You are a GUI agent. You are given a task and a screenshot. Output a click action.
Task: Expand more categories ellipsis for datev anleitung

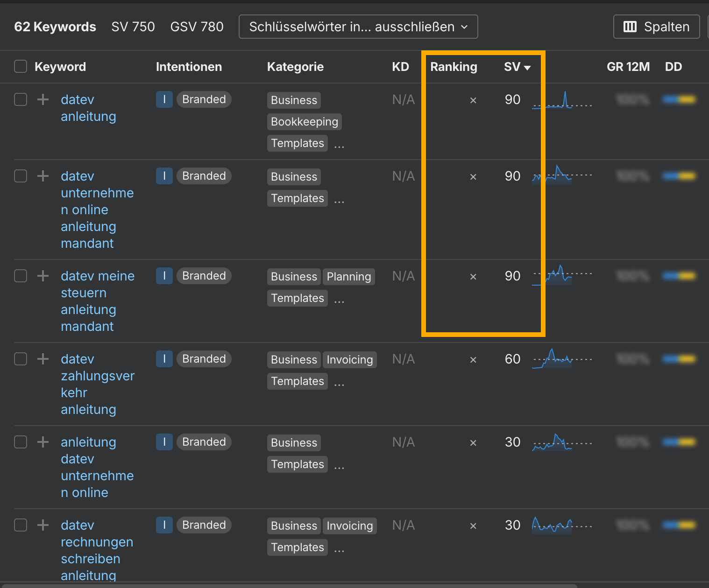(x=340, y=146)
